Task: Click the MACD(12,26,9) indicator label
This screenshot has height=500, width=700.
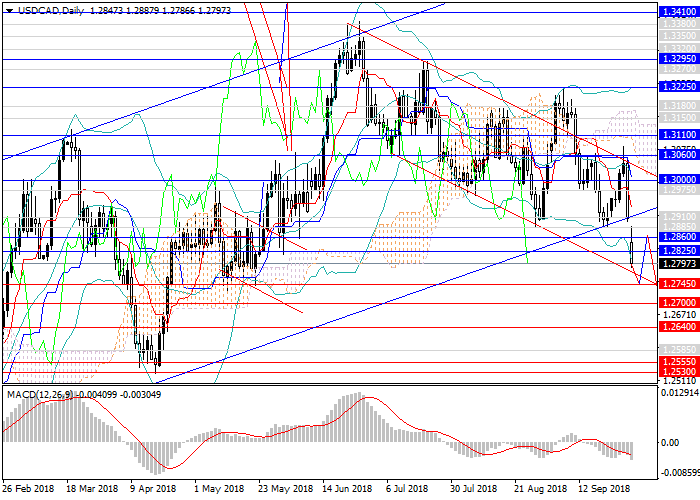Action: pyautogui.click(x=40, y=395)
